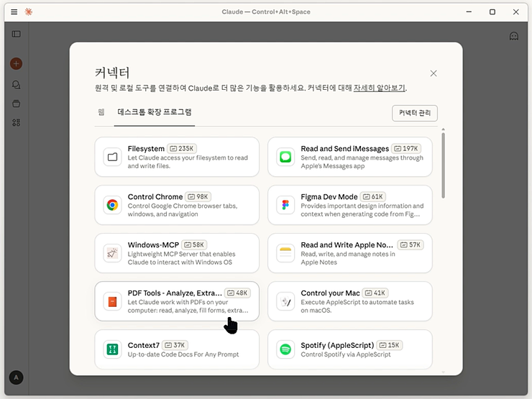The width and height of the screenshot is (532, 399).
Task: Click the 37K download count badge
Action: (x=175, y=345)
